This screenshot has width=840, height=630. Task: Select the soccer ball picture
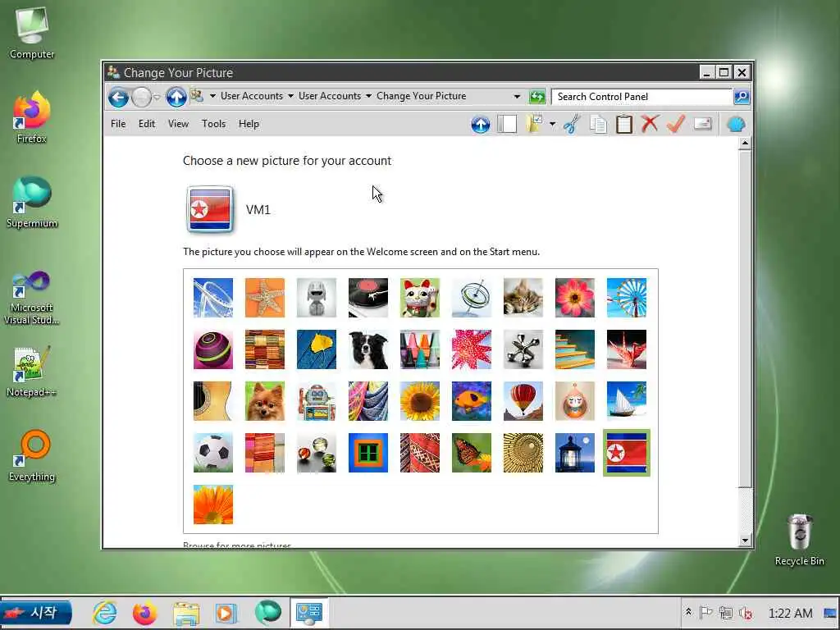(213, 453)
